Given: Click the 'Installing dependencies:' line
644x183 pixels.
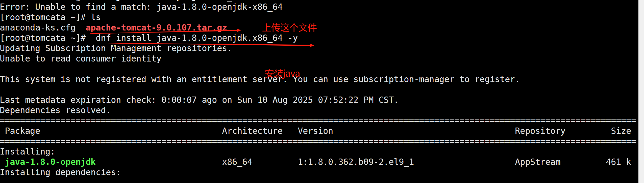Looking at the screenshot, I should [x=60, y=172].
